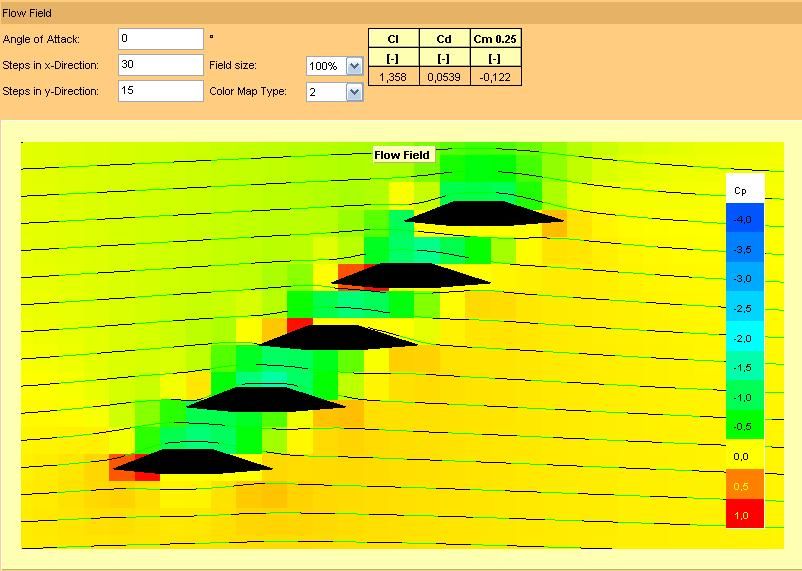Click the blue -4,0 Cp legend swatch

[745, 218]
